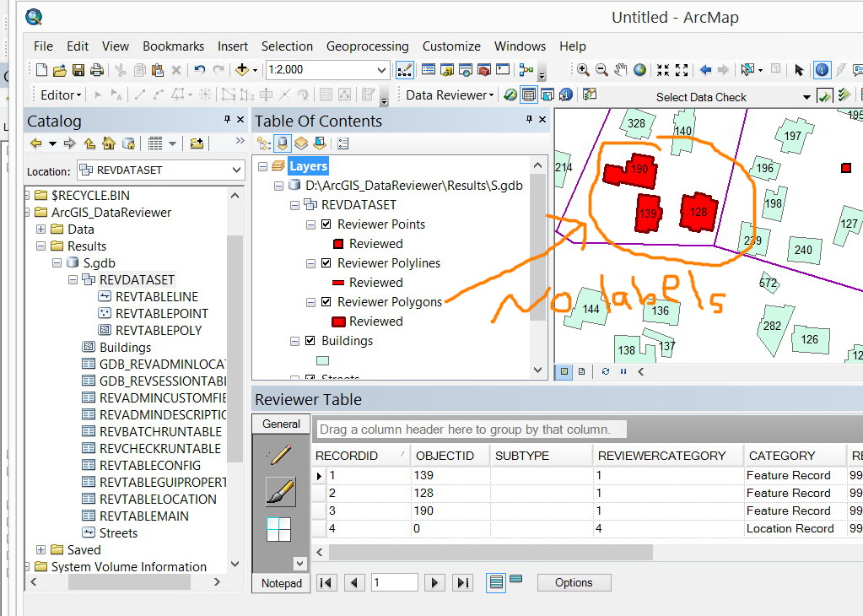This screenshot has height=616, width=863.
Task: Toggle the Buildings layer checkbox
Action: 310,341
